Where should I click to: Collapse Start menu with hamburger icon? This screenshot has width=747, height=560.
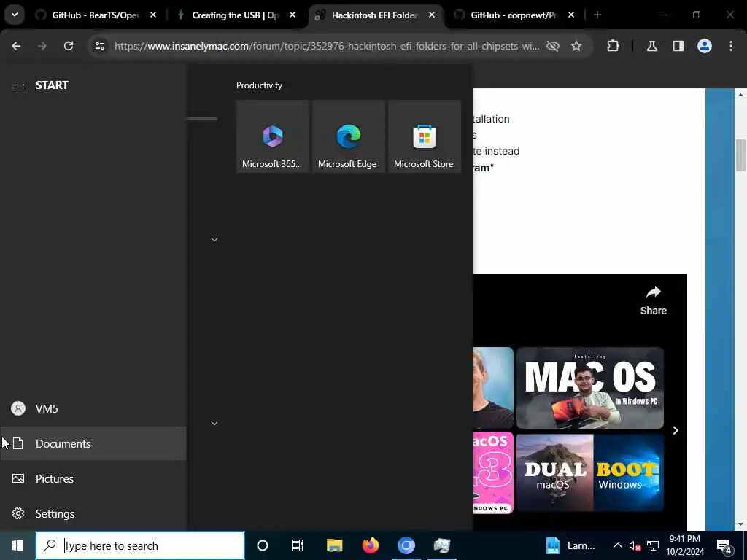tap(18, 85)
